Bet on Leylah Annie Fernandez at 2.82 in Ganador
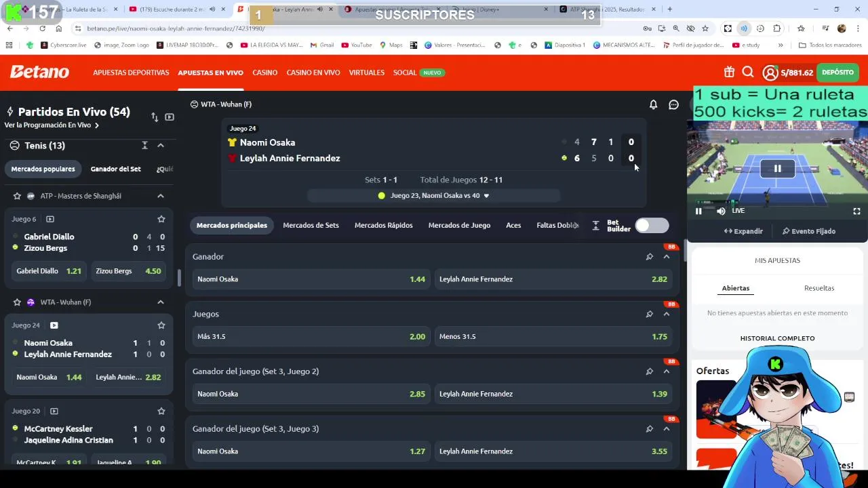This screenshot has width=868, height=488. coord(553,279)
